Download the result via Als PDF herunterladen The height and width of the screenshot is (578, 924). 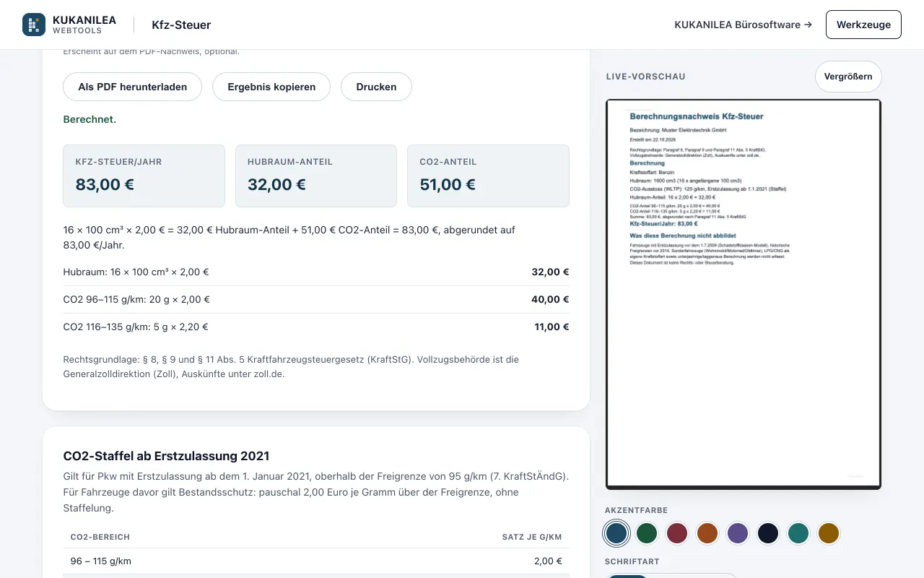[133, 87]
